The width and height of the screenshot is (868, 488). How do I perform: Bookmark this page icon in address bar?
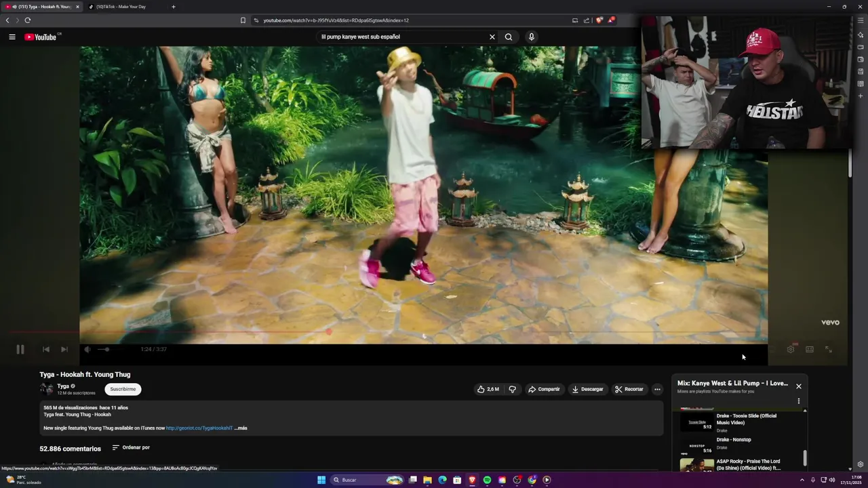pos(243,20)
